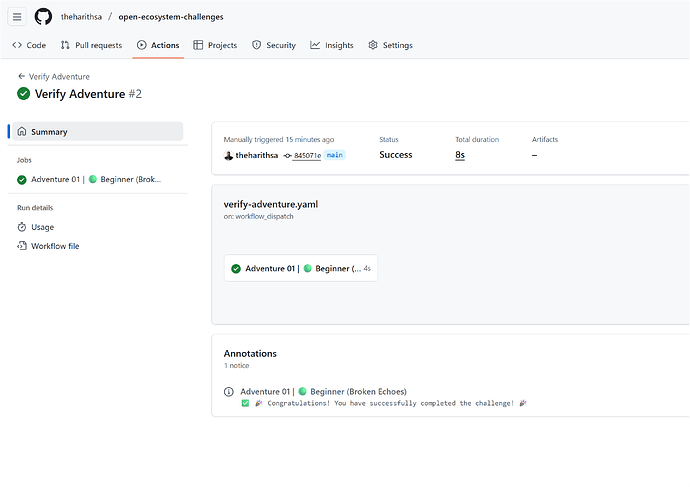Click the info icon in Annotations
Viewport: 690px width, 487px height.
[x=228, y=392]
